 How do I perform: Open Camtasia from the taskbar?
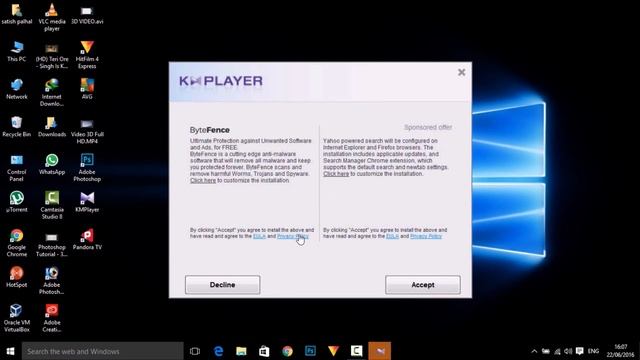coord(356,351)
